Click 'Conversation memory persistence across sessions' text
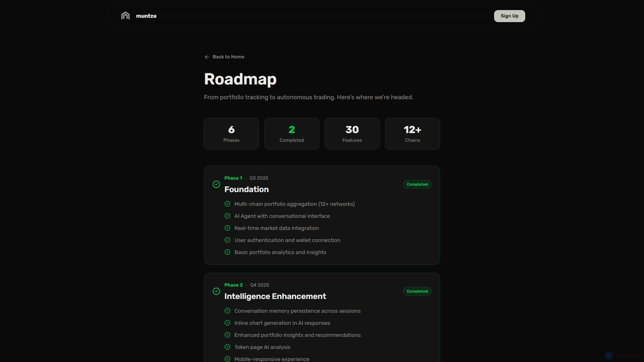Viewport: 644px width, 362px height. coord(297,311)
